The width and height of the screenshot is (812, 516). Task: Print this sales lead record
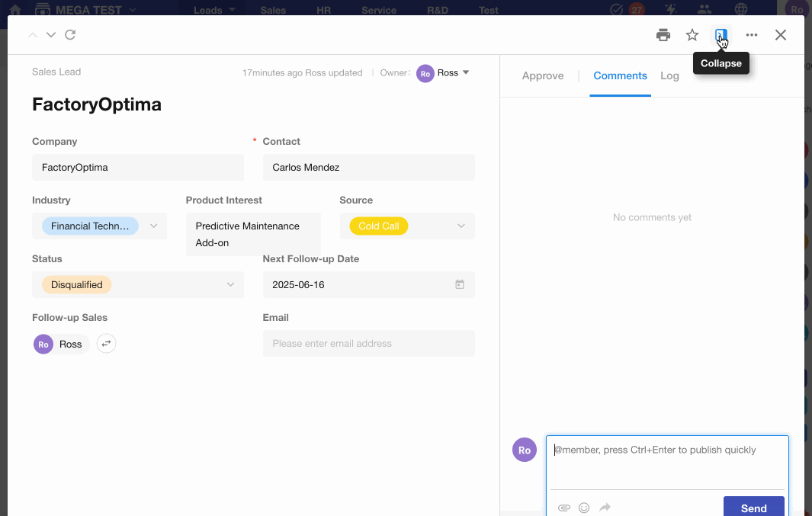click(663, 35)
